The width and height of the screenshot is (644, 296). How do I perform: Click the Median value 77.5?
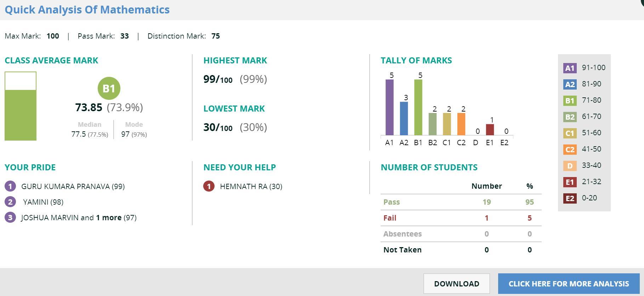79,134
